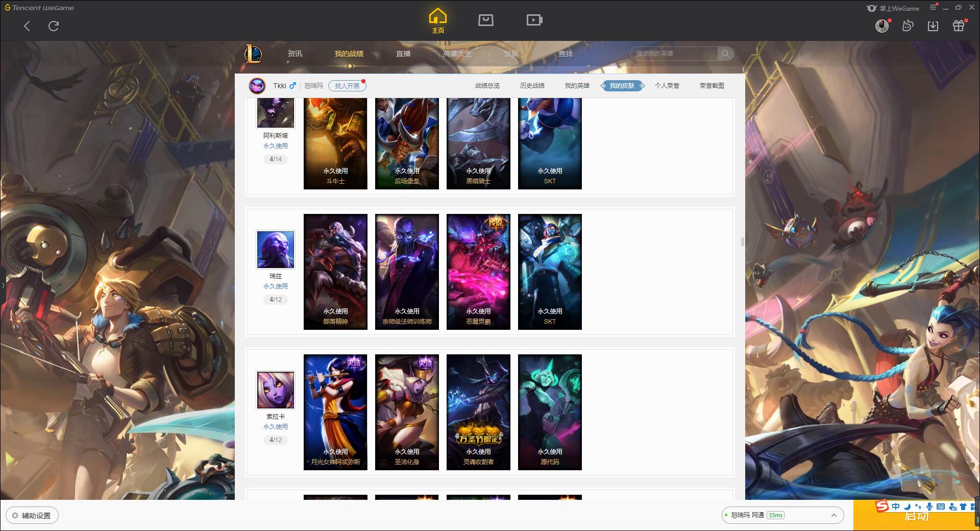Open 阿利斯塔 斗牛士 skin card
The height and width of the screenshot is (531, 980).
click(x=335, y=143)
